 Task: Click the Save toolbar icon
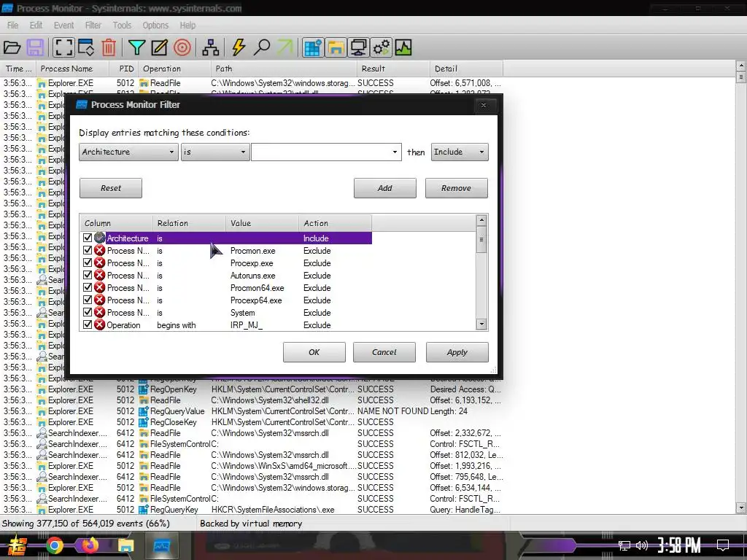(35, 47)
